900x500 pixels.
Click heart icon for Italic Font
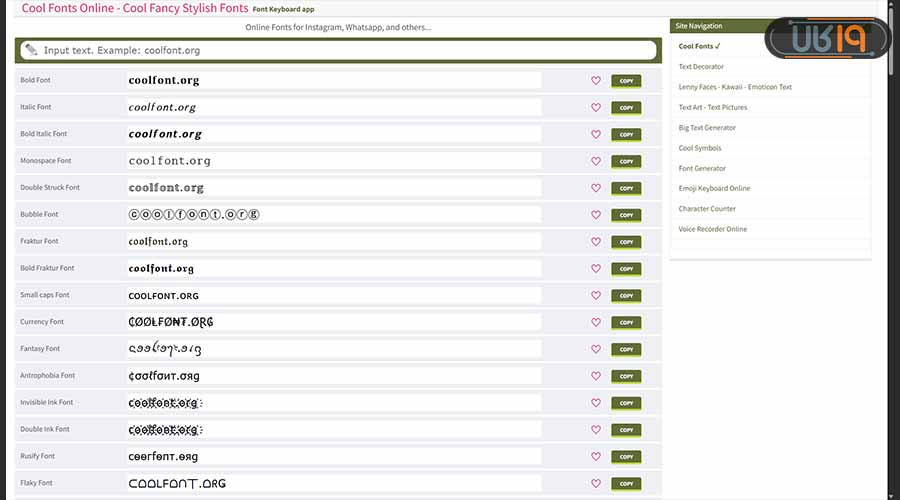(596, 107)
